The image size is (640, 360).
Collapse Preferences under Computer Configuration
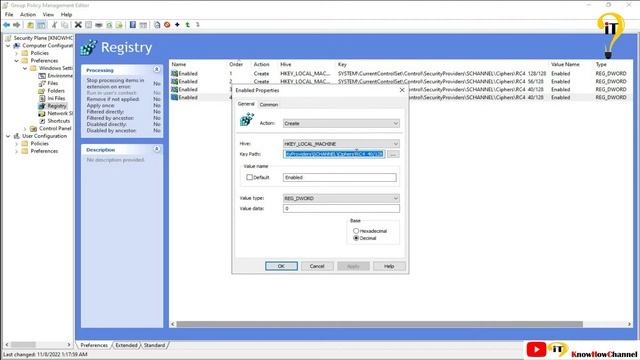pyautogui.click(x=16, y=61)
